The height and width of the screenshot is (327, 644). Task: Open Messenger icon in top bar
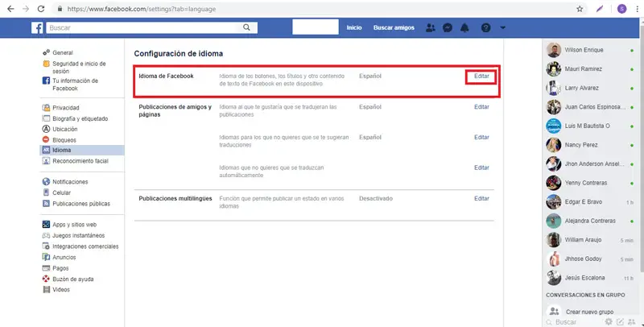tap(448, 27)
